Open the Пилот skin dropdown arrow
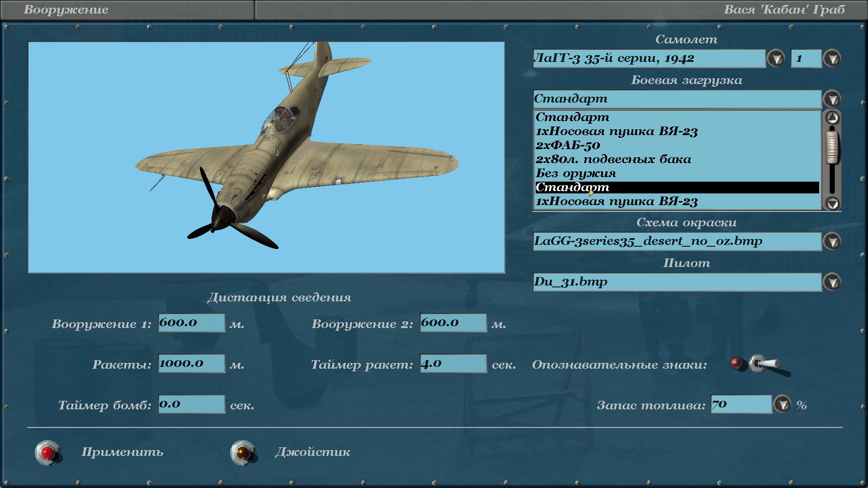The width and height of the screenshot is (868, 488). click(x=832, y=282)
